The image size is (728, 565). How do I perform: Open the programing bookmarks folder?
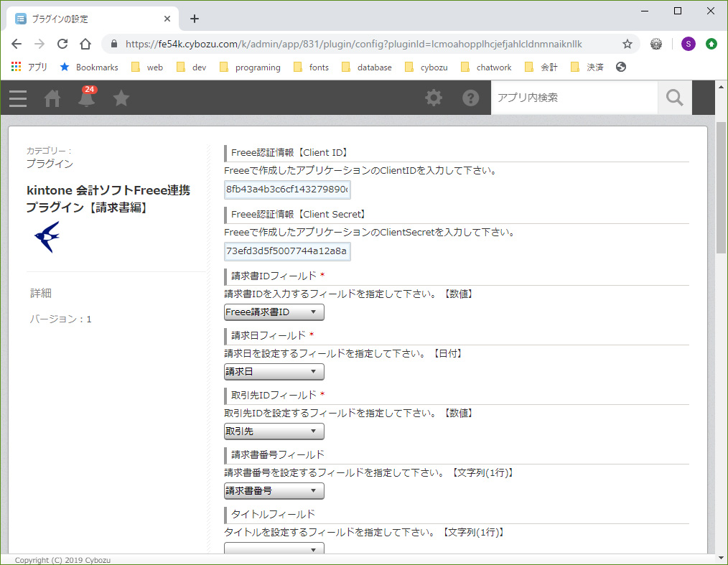(250, 67)
